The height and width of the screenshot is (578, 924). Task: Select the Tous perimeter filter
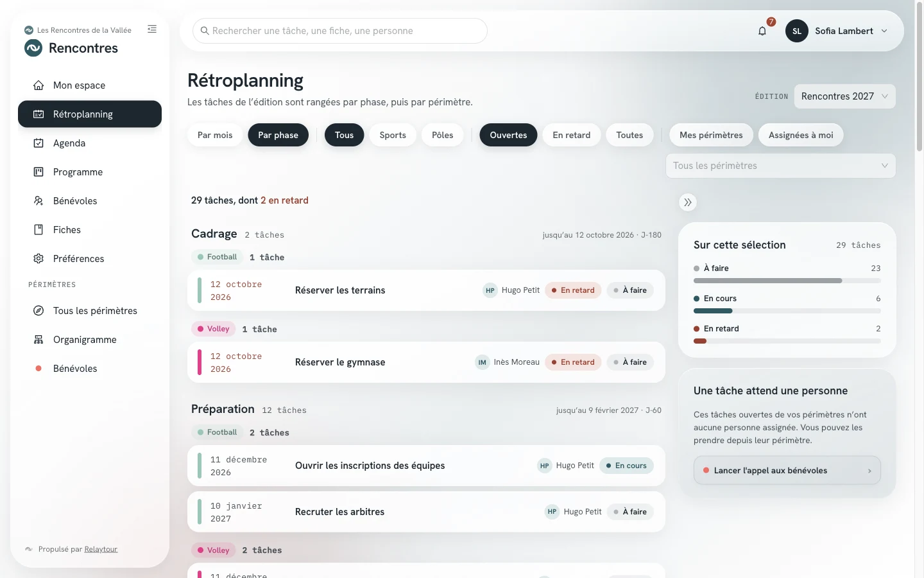[344, 135]
